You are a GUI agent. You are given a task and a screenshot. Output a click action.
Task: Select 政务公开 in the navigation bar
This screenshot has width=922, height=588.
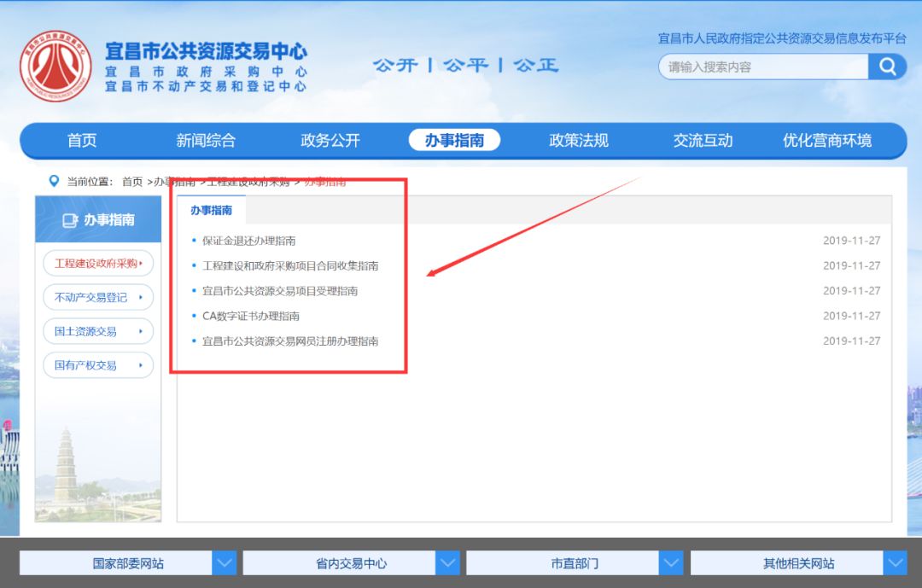330,141
